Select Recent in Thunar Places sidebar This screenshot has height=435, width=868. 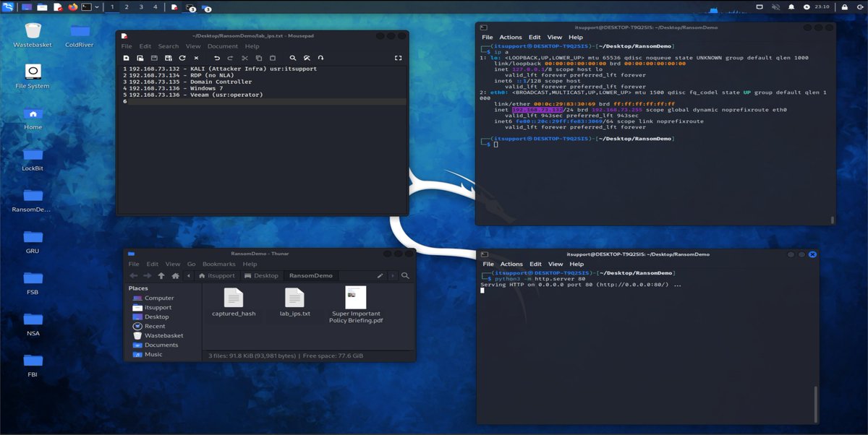[x=149, y=326]
